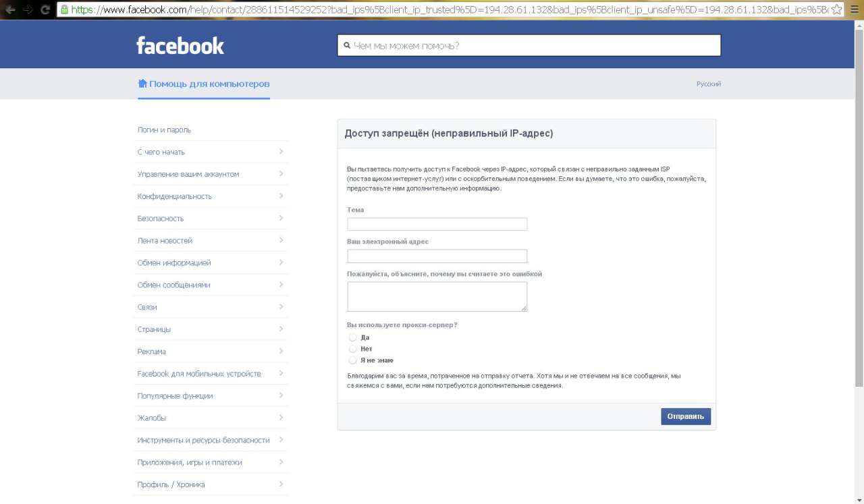The image size is (864, 504).
Task: Change language via Русский link
Action: tap(709, 84)
